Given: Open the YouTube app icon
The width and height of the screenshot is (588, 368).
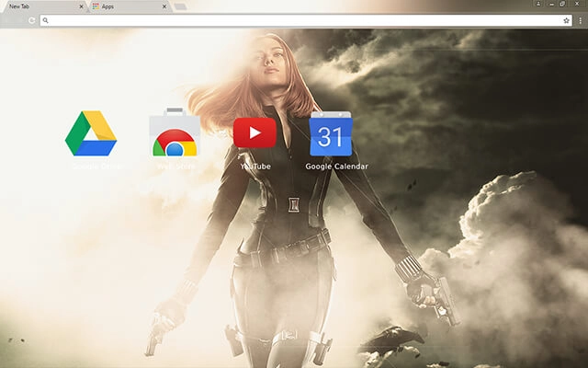Looking at the screenshot, I should [x=255, y=132].
